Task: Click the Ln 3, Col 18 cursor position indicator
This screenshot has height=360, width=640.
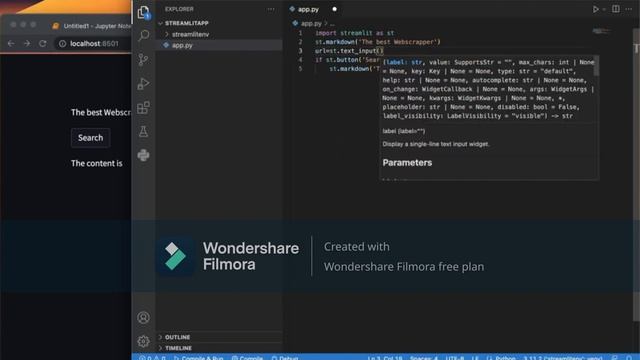Action: tap(384, 358)
